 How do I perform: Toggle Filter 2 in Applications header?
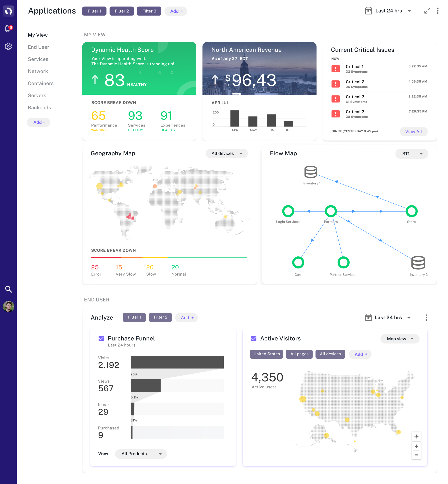pos(122,11)
